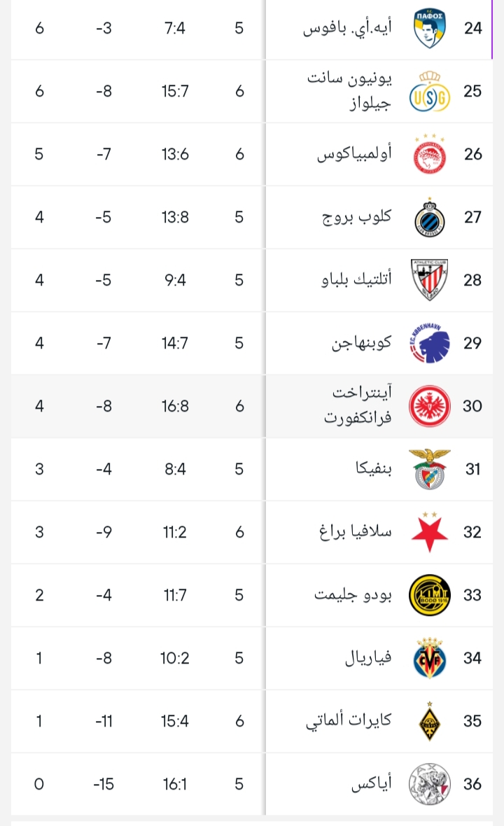Viewport: 504px width, 826px height.
Task: Open the FC Copenhagen logo
Action: pyautogui.click(x=430, y=343)
